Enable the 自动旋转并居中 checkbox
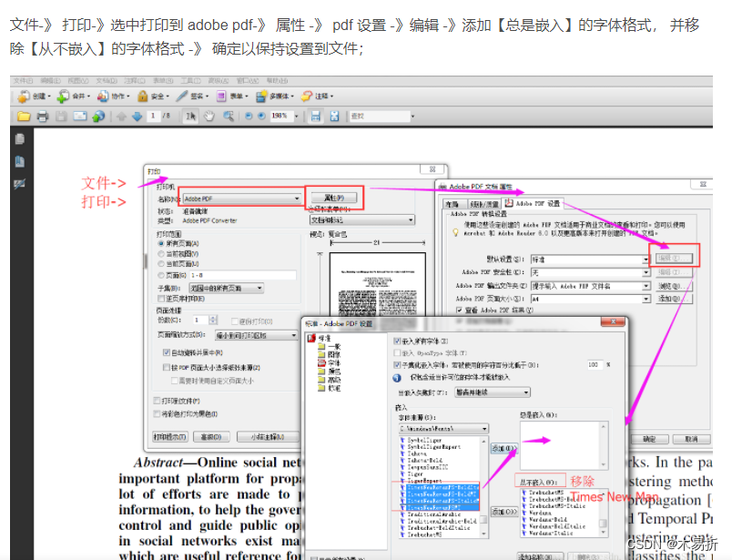Screen dimensions: 732x560 [x=165, y=353]
